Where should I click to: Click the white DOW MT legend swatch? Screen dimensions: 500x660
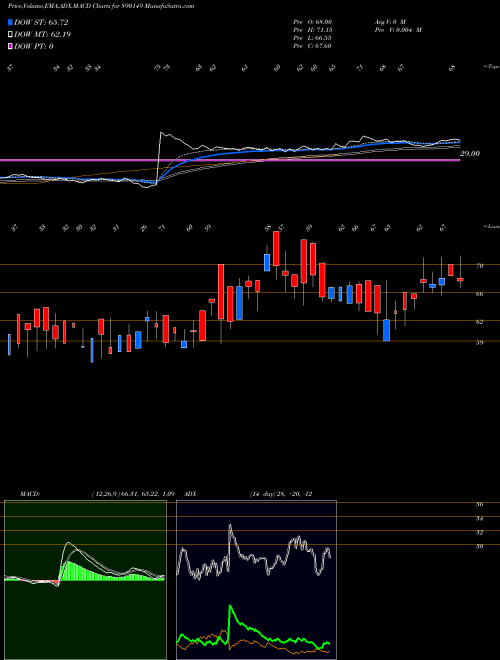[x=11, y=35]
